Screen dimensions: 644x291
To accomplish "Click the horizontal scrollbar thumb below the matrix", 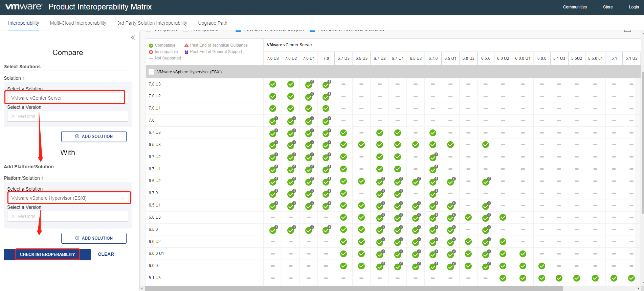I will (353, 289).
